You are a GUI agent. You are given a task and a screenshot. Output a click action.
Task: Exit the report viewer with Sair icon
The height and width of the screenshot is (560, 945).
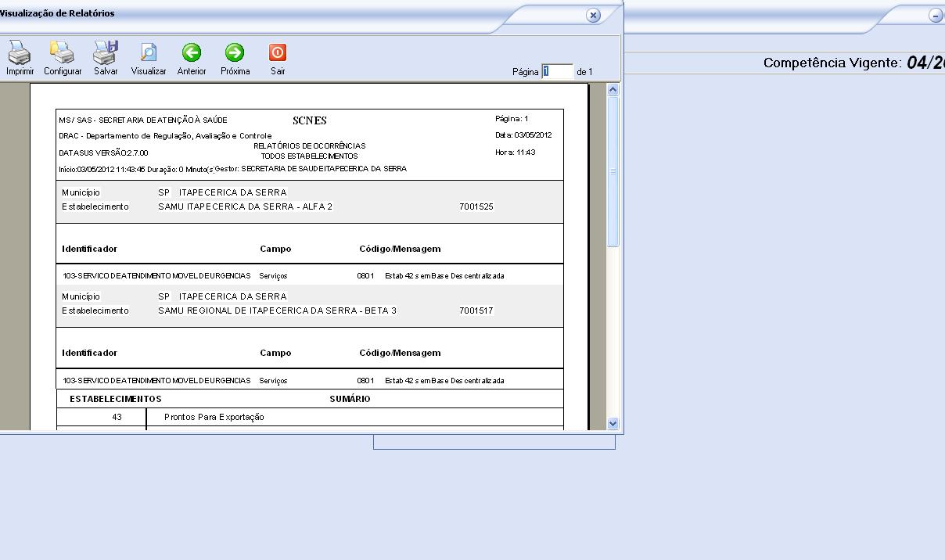coord(278,53)
